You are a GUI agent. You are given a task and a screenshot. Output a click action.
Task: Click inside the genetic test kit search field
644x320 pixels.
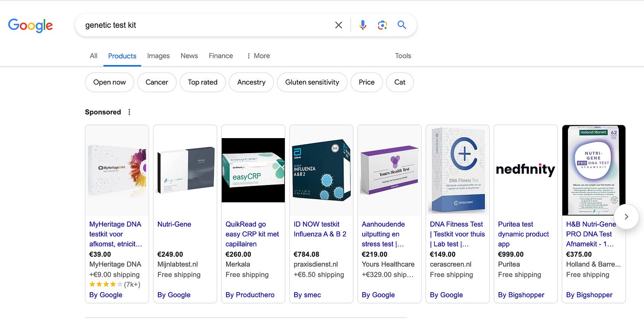click(208, 25)
